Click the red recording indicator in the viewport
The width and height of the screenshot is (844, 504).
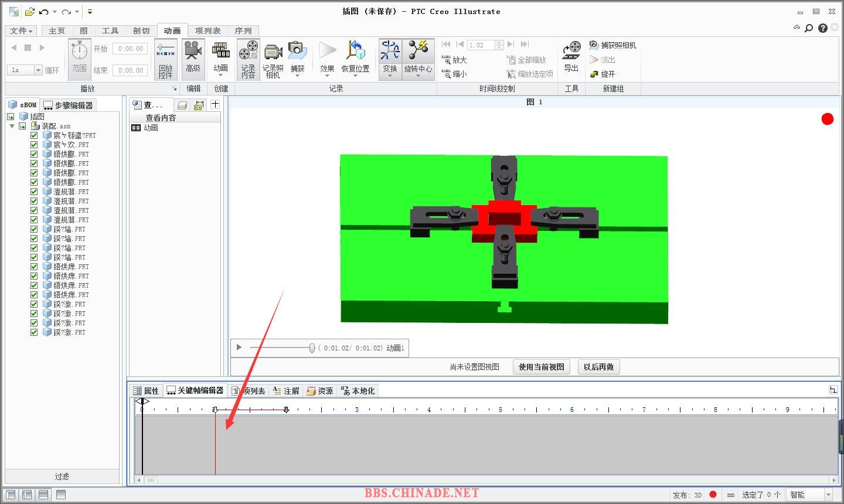pos(828,119)
